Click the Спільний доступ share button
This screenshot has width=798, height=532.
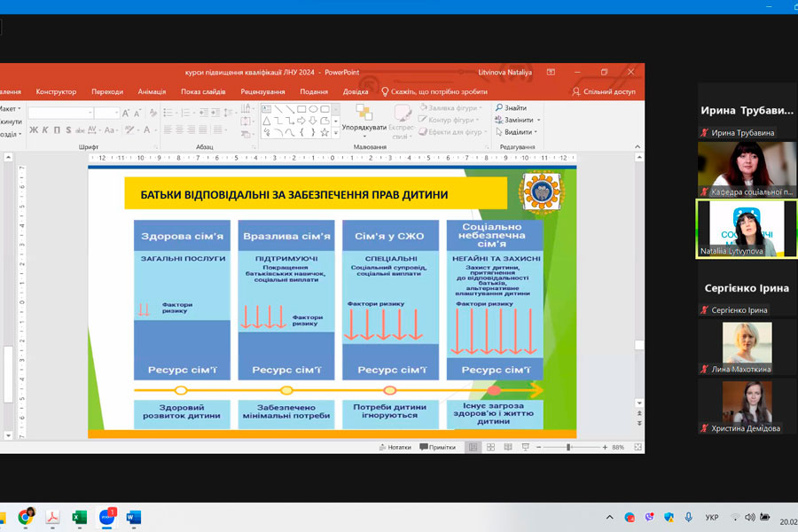pyautogui.click(x=603, y=91)
